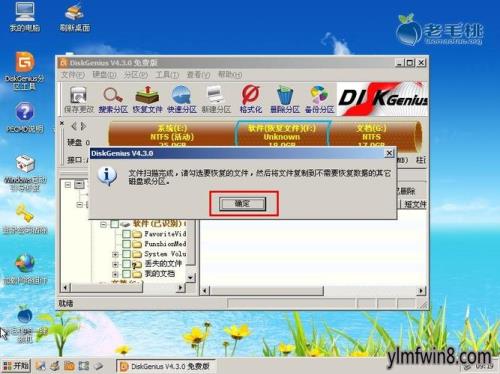Viewport: 500px width, 374px height.
Task: Open the 工具 menu
Action: 167,75
